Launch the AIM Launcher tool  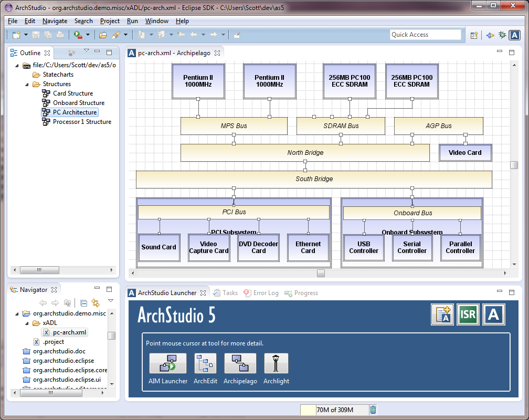click(168, 363)
